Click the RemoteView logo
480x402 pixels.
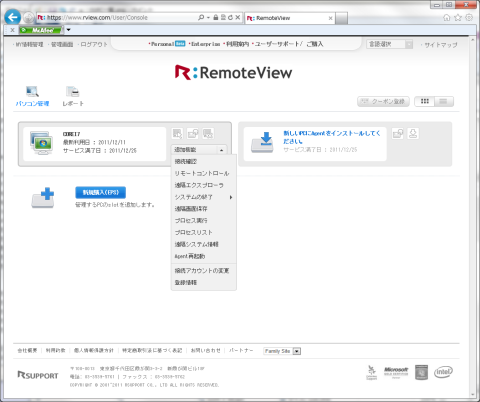tap(233, 72)
